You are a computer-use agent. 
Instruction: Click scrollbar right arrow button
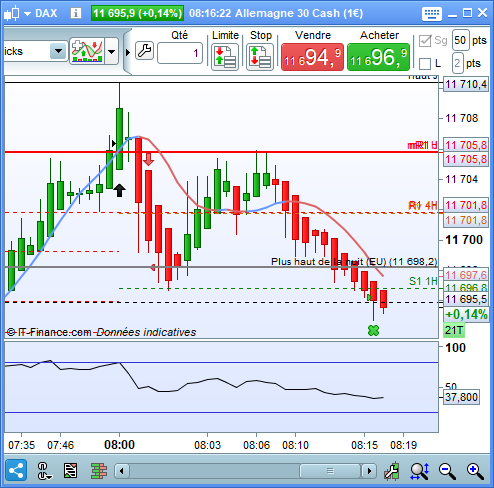coord(369,471)
